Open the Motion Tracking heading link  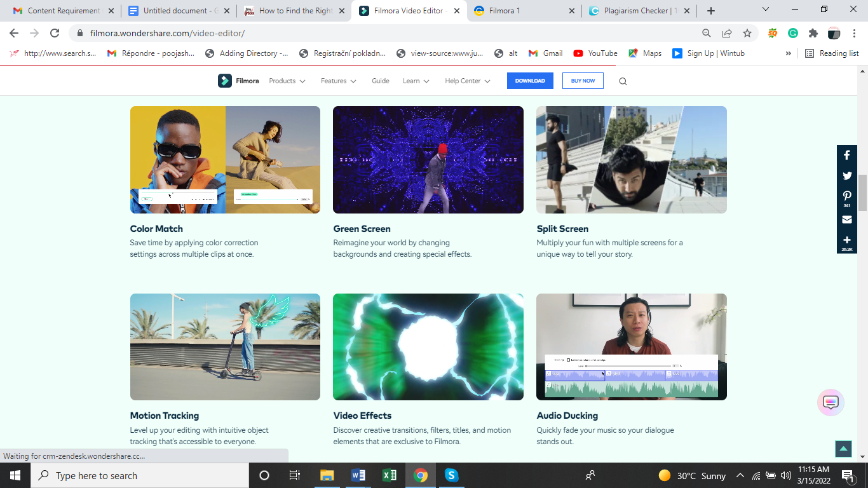click(165, 416)
